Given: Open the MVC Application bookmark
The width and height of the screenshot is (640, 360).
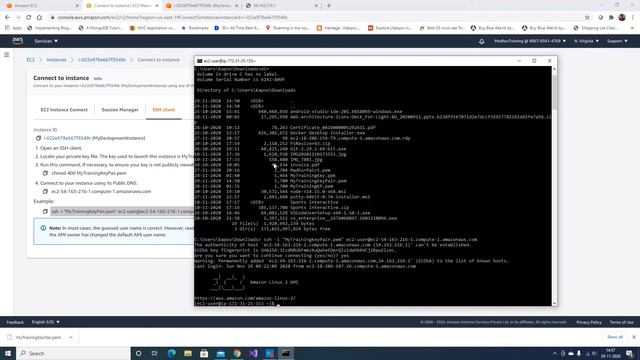Looking at the screenshot, I should coord(152,28).
